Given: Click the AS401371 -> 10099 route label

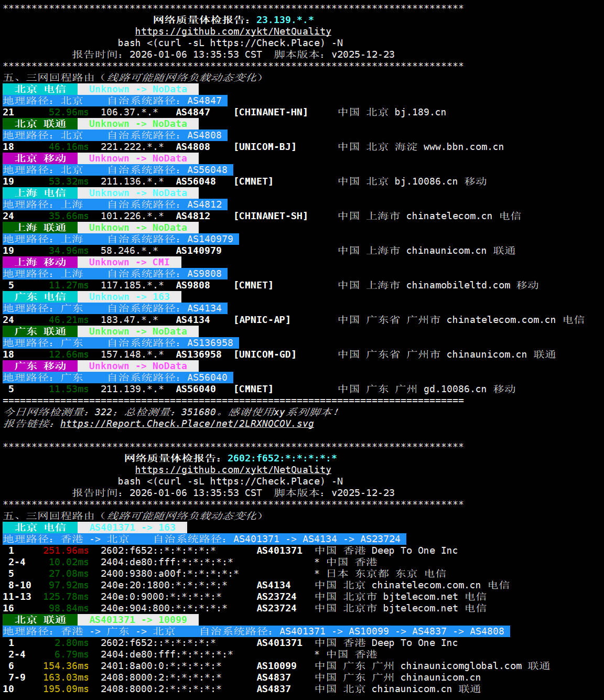Looking at the screenshot, I should [138, 620].
